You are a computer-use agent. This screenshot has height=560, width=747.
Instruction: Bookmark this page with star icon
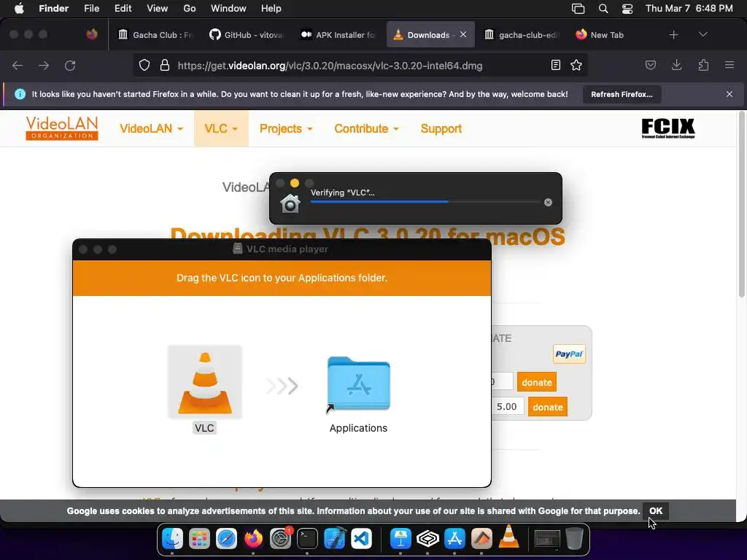576,65
